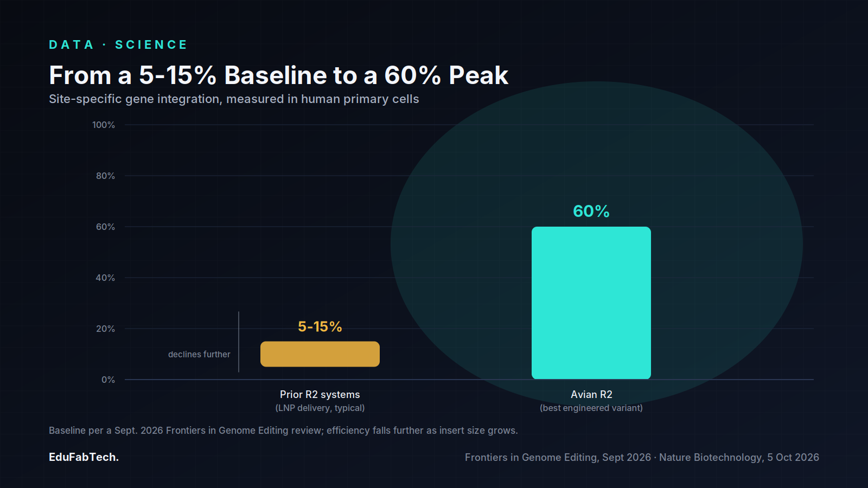Click the '(best engineered variant)' caption

click(591, 408)
